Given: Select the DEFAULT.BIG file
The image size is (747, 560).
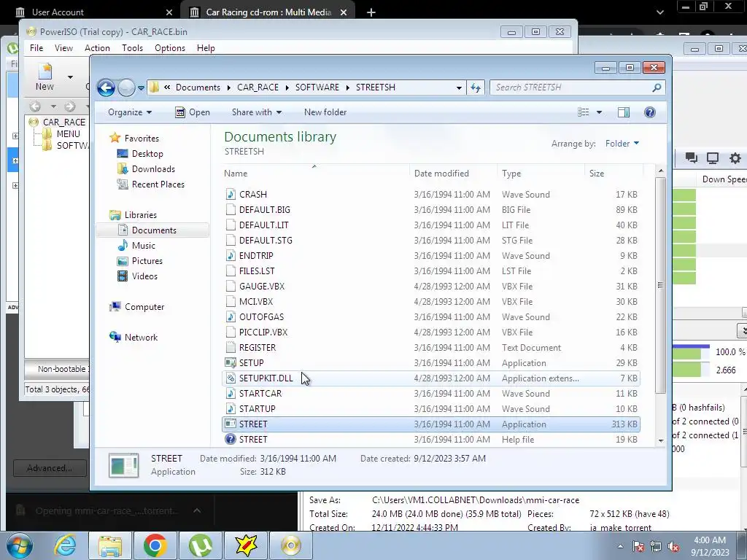Looking at the screenshot, I should click(431, 210).
